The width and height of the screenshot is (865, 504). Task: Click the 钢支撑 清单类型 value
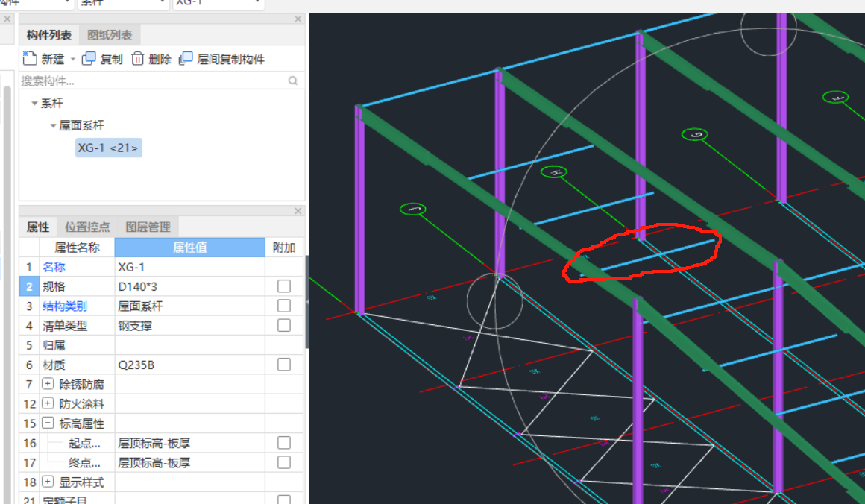(189, 325)
